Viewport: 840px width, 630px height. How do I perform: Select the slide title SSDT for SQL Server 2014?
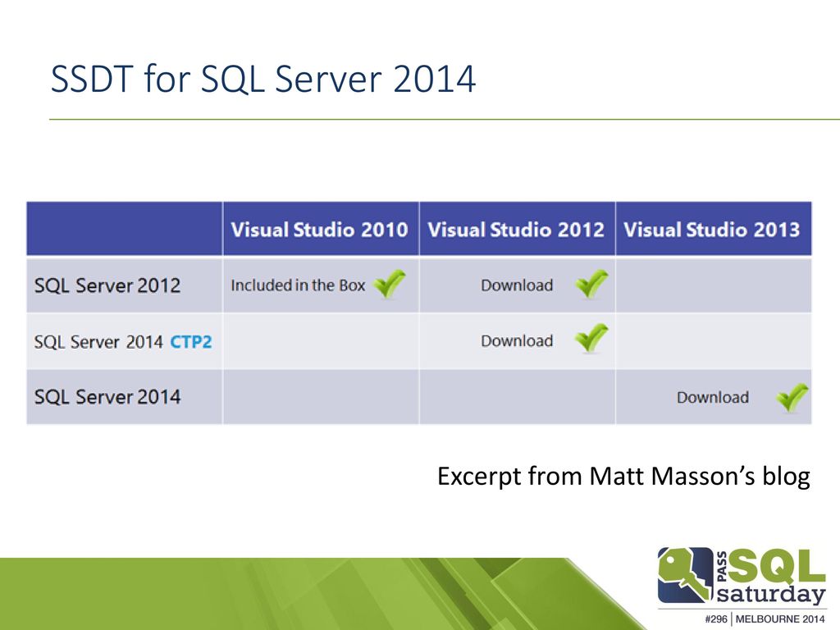tap(263, 79)
